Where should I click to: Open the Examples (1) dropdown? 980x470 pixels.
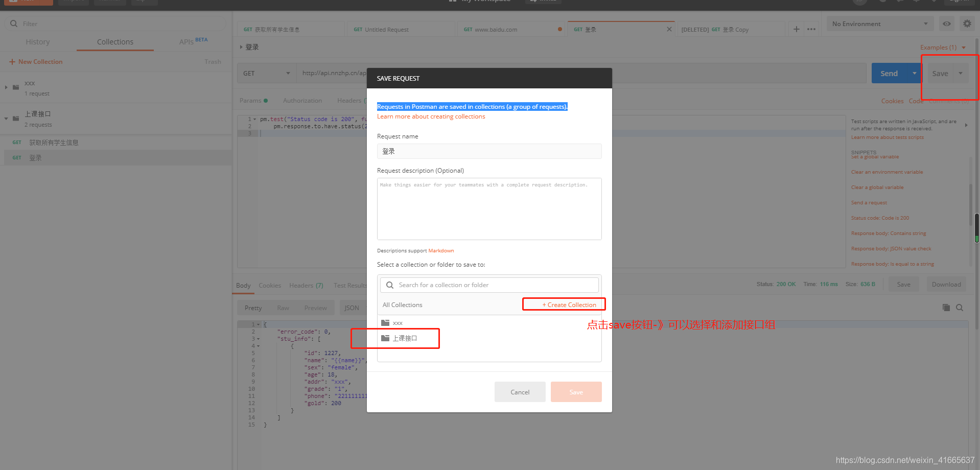coord(943,48)
